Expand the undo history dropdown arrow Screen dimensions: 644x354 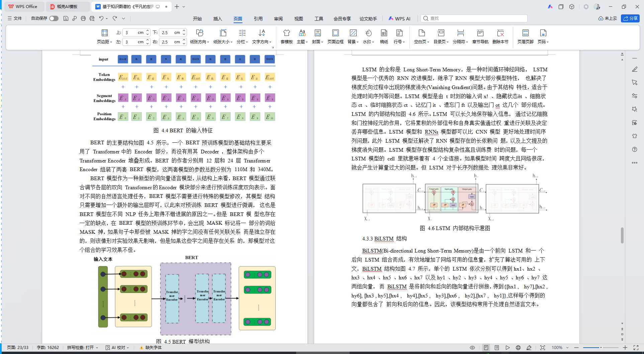click(x=107, y=18)
